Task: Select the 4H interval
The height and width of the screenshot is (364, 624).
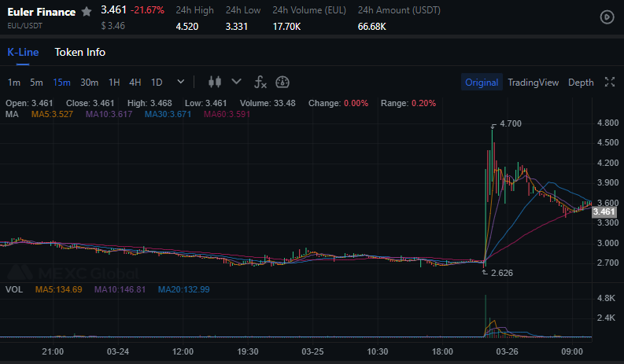Action: [x=135, y=83]
